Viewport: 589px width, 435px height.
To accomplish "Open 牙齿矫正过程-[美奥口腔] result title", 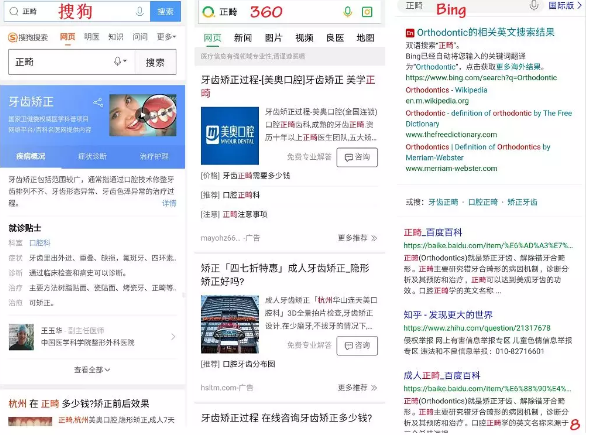I will [x=288, y=86].
